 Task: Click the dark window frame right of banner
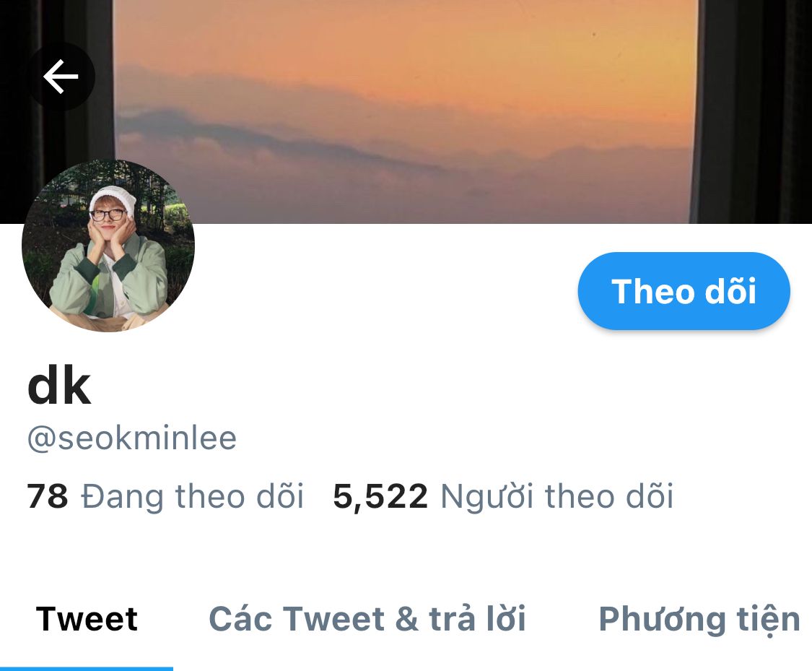(x=751, y=111)
